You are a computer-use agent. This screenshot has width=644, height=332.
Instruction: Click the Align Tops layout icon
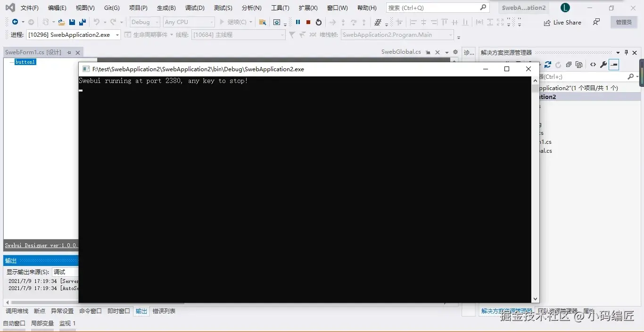pos(445,22)
